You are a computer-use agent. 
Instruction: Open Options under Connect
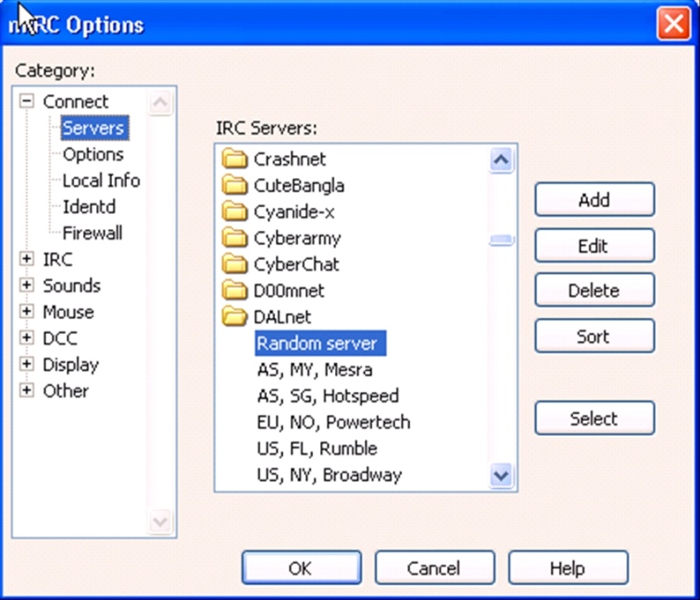93,154
